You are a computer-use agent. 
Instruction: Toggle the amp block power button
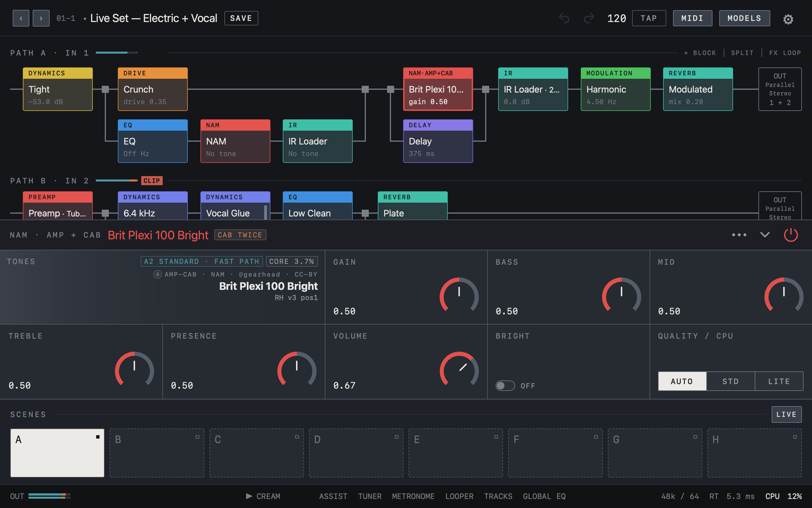click(791, 235)
